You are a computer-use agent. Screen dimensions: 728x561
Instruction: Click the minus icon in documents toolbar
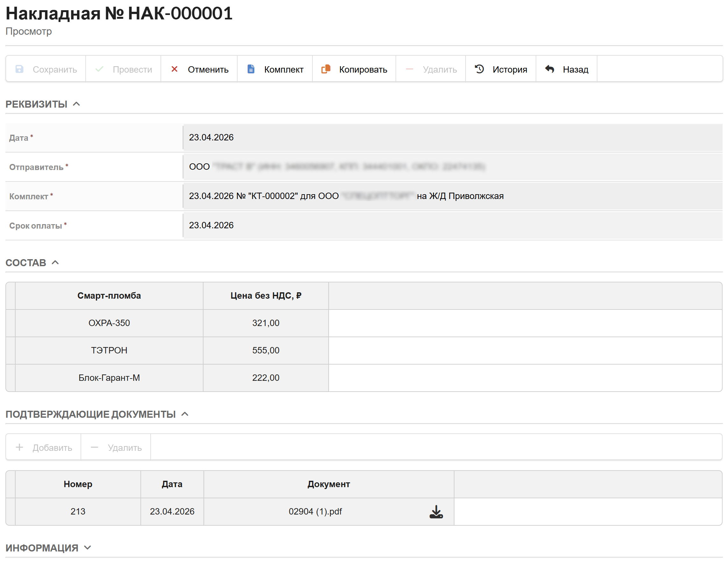(x=94, y=447)
